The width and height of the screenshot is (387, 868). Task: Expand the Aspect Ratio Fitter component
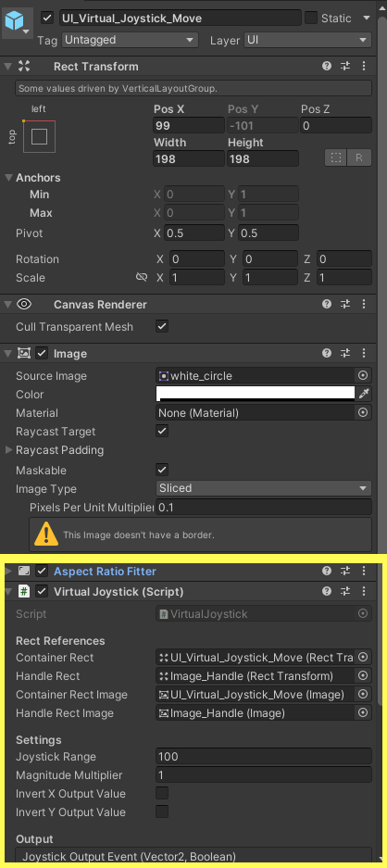[x=7, y=571]
